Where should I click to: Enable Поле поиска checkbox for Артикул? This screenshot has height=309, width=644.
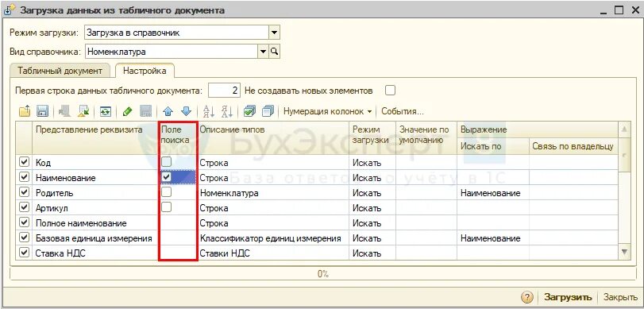166,207
